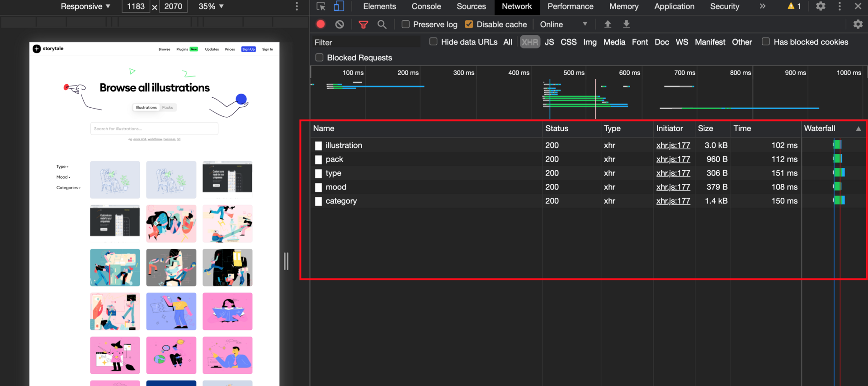Select the inspect element cursor icon
Viewport: 868px width, 386px height.
point(321,6)
